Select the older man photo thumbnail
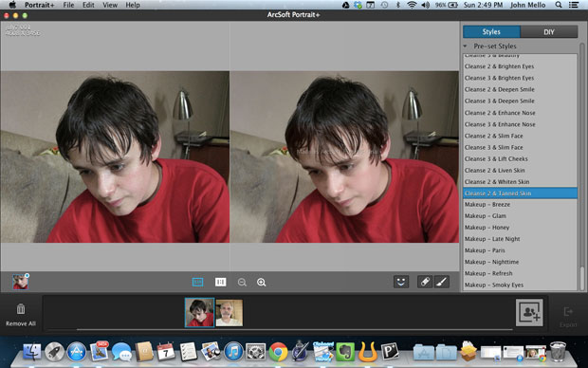 click(230, 313)
